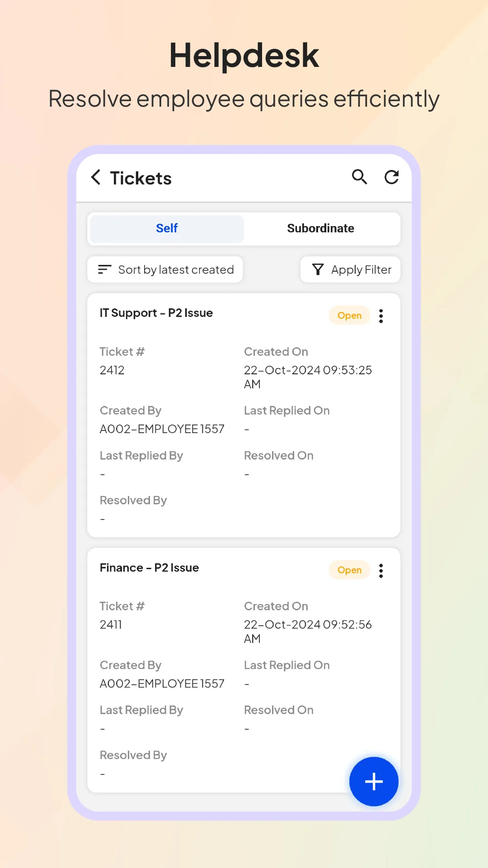The height and width of the screenshot is (868, 488).
Task: Select the sort icon next to latest created
Action: 104,269
